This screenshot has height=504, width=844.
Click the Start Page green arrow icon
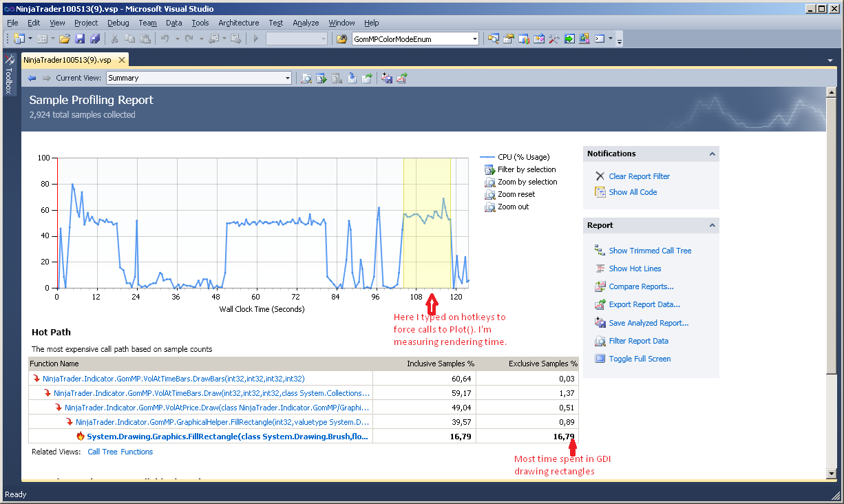pyautogui.click(x=569, y=39)
